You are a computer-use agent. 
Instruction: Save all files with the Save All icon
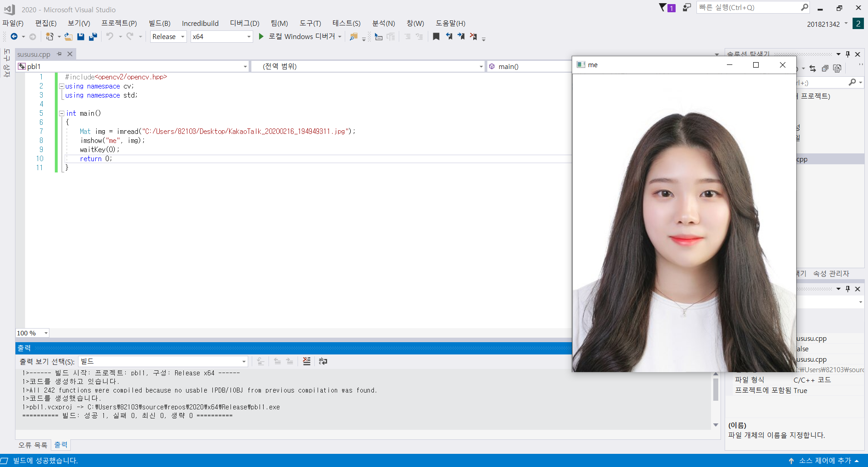point(93,36)
